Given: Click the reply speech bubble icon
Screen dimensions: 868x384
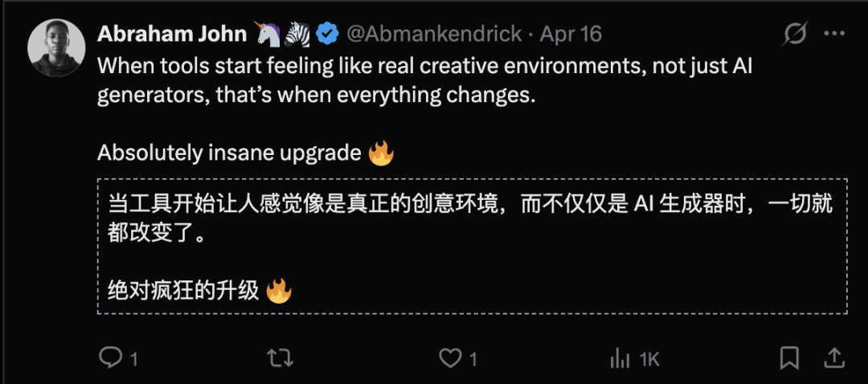Looking at the screenshot, I should [x=109, y=357].
